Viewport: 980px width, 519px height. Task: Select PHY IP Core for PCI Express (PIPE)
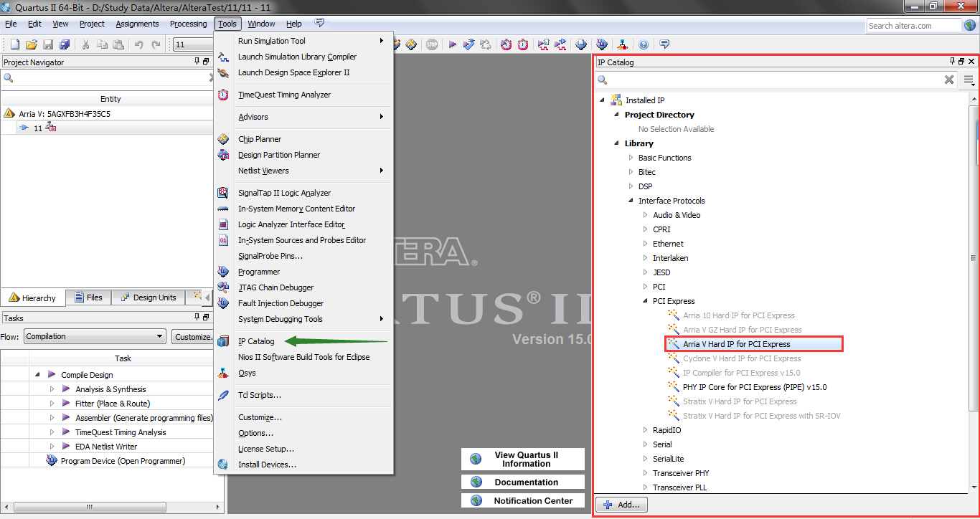click(x=755, y=387)
